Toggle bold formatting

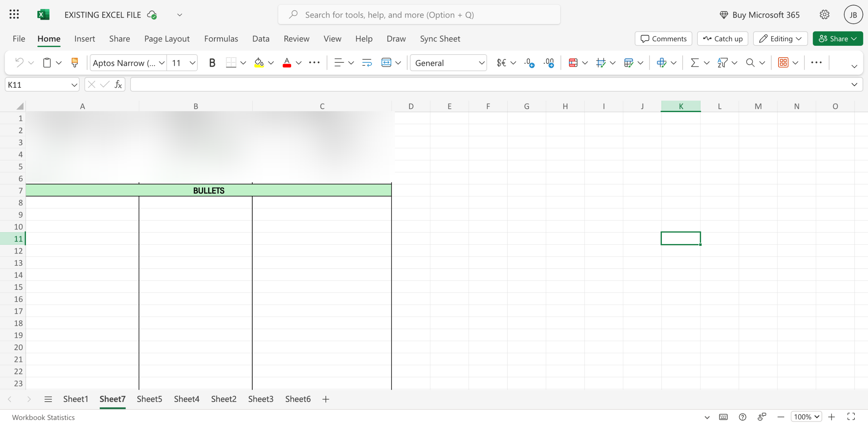click(x=212, y=63)
